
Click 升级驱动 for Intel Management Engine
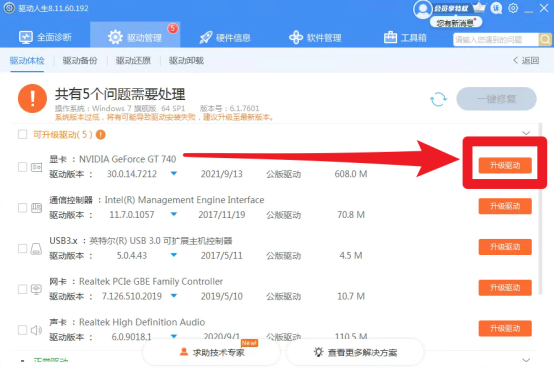tap(505, 206)
